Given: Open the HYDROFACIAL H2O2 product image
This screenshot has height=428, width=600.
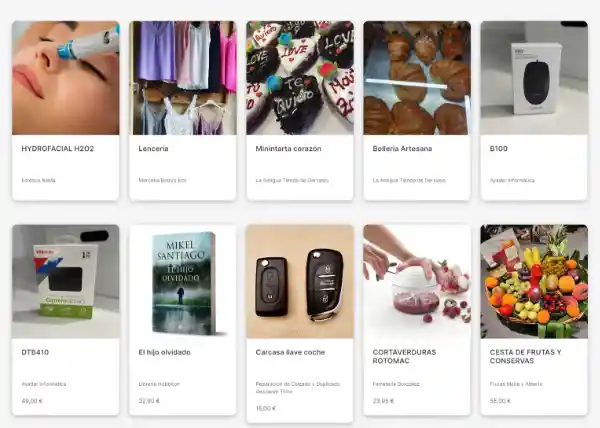Looking at the screenshot, I should 65,78.
